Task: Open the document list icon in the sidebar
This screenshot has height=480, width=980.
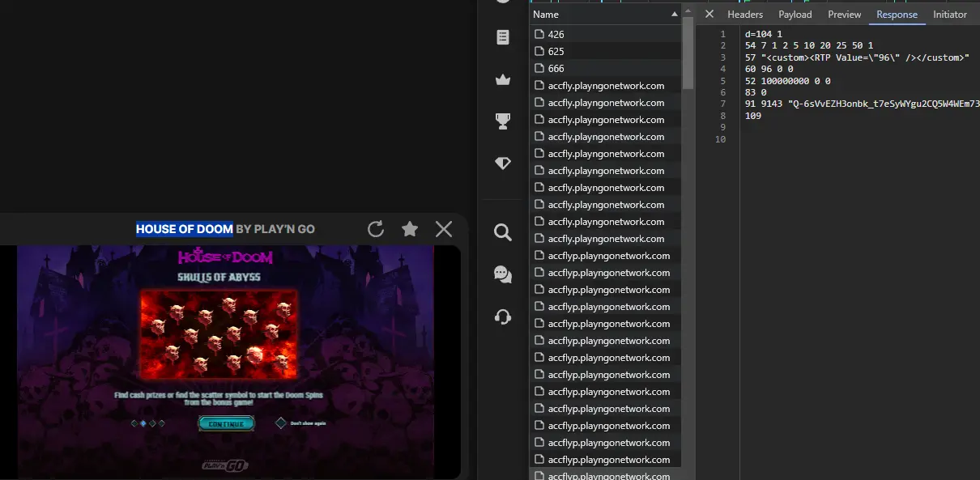Action: [x=503, y=37]
